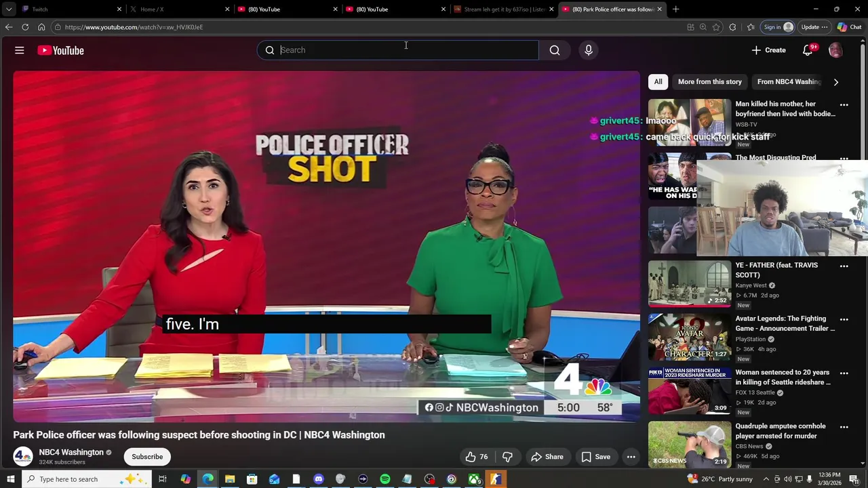Switch to Stream leh get it tab
This screenshot has width=868, height=488.
(502, 9)
